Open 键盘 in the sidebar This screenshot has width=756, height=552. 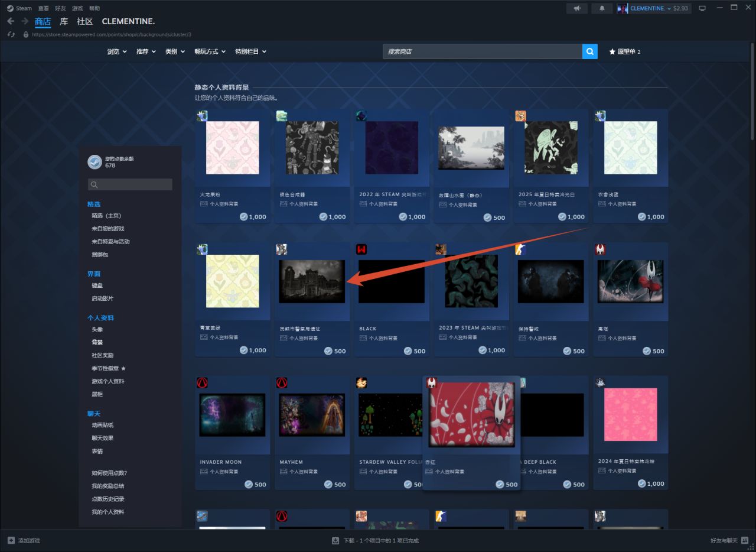tap(97, 285)
